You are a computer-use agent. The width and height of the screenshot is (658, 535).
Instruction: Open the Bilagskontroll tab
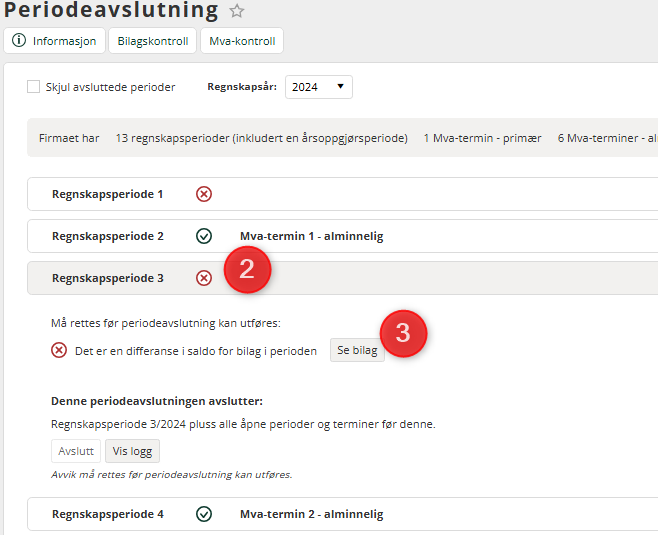(x=153, y=41)
